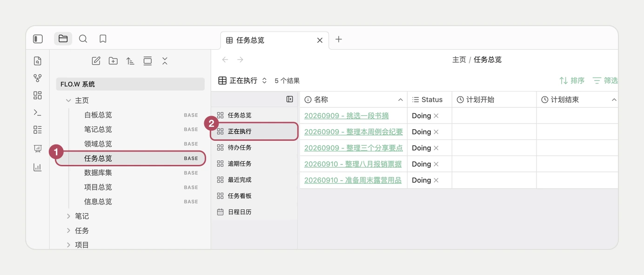Toggle the left sidebar panel icon
This screenshot has width=644, height=275.
coord(38,39)
